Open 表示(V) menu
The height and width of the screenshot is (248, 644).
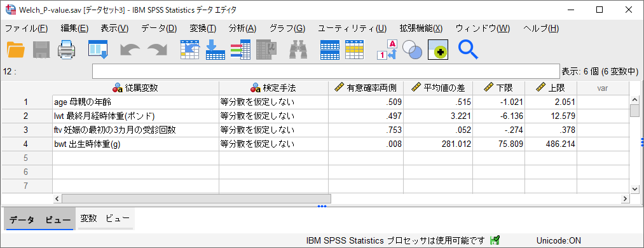pos(114,29)
